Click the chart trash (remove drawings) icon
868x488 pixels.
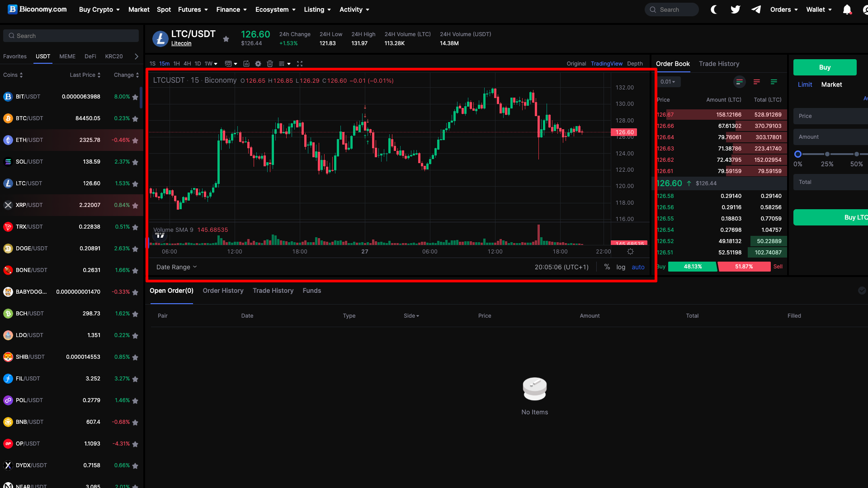(270, 64)
